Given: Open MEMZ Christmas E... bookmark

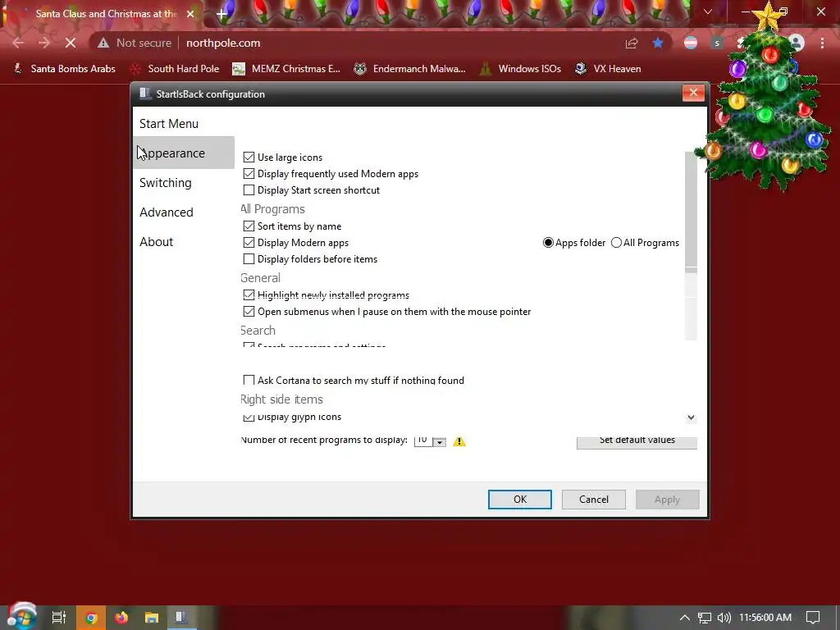Looking at the screenshot, I should click(286, 69).
